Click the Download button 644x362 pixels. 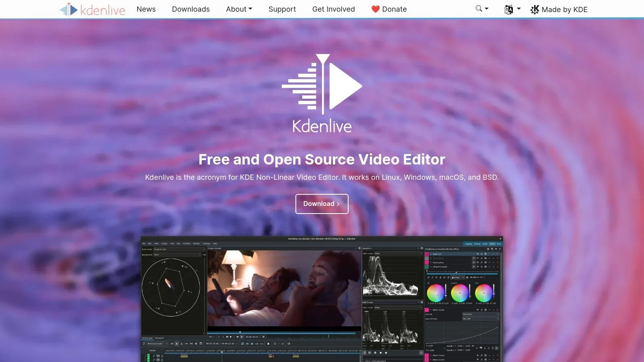click(x=322, y=204)
